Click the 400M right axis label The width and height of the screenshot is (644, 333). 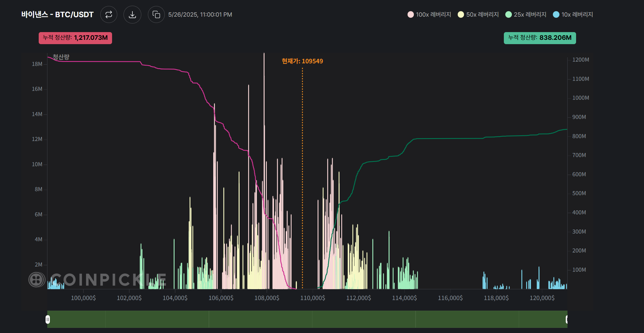pyautogui.click(x=579, y=213)
